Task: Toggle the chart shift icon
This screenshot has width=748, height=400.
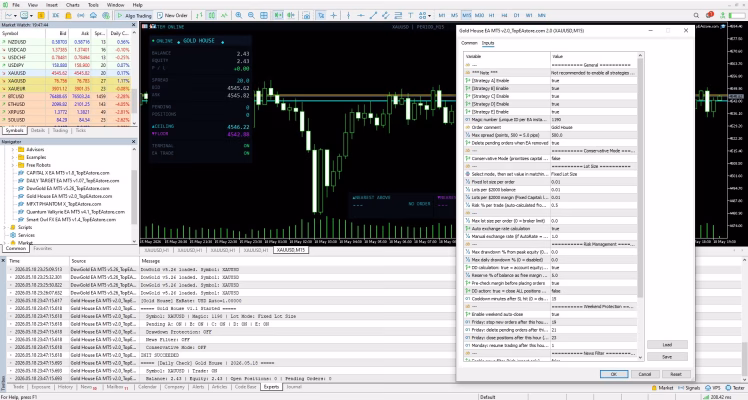Action: click(291, 15)
